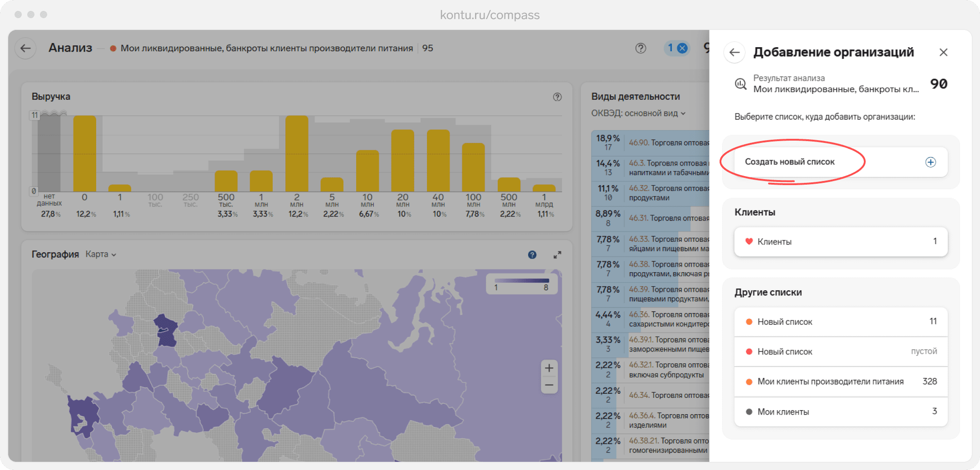Click 2 млн revenue bar
The image size is (980, 470).
(297, 153)
